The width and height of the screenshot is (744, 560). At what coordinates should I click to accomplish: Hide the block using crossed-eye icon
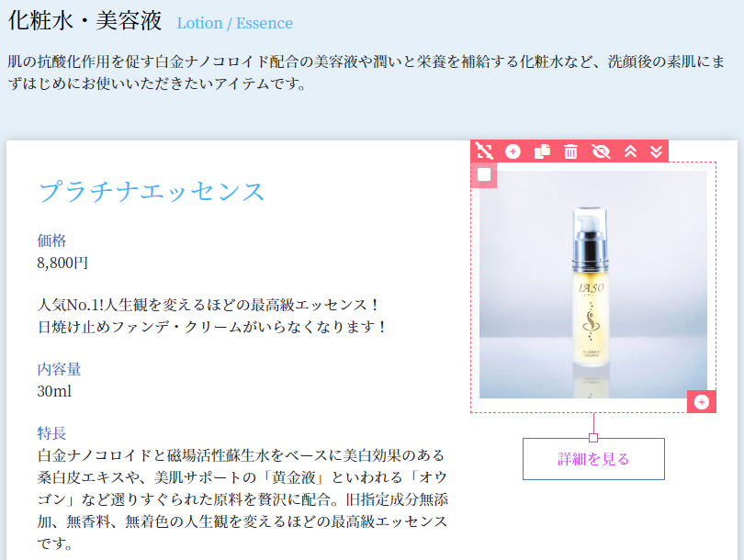(x=601, y=151)
